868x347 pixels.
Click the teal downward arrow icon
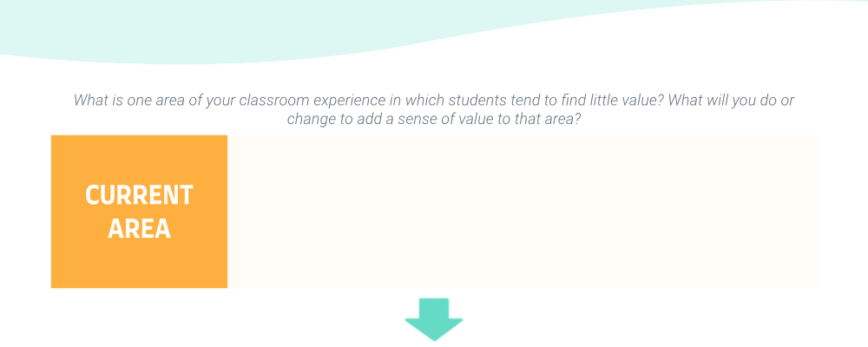[434, 319]
